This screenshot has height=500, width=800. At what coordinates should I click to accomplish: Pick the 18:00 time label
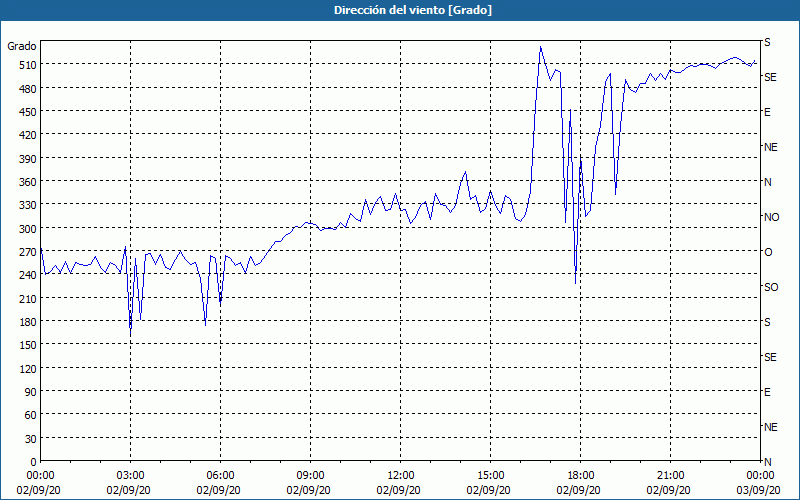coord(581,476)
